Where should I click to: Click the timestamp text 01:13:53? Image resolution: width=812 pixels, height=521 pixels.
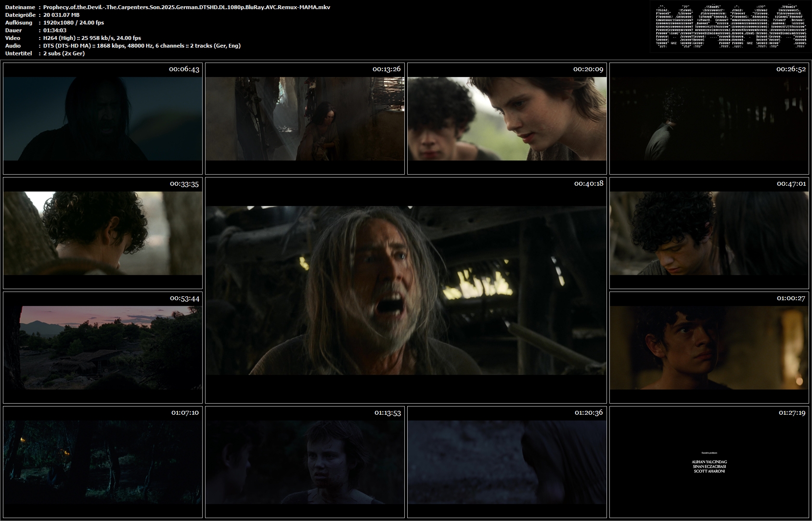tap(387, 413)
